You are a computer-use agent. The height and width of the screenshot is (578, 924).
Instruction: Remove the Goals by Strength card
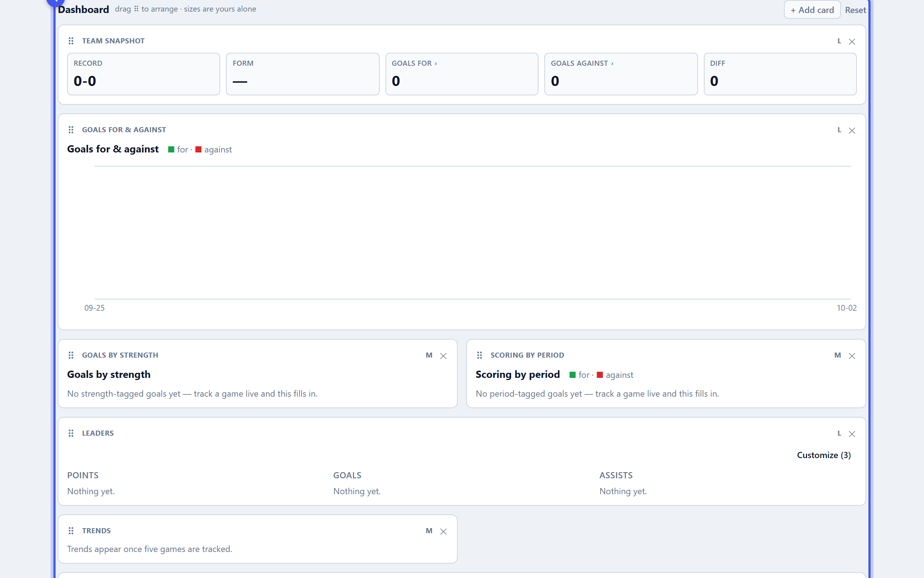443,356
